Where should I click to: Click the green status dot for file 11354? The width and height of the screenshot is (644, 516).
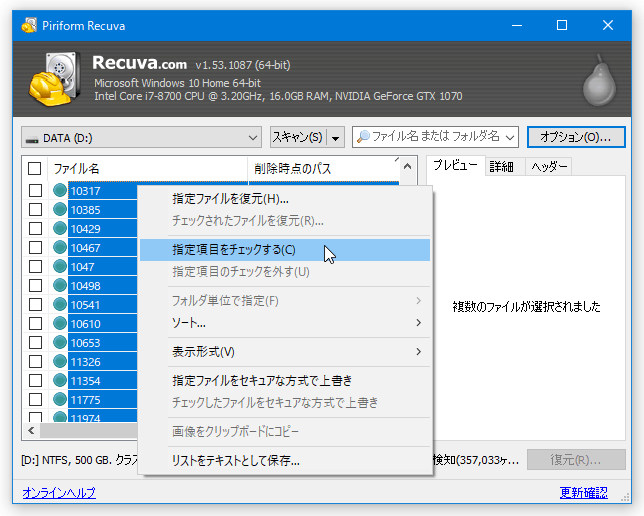point(60,380)
